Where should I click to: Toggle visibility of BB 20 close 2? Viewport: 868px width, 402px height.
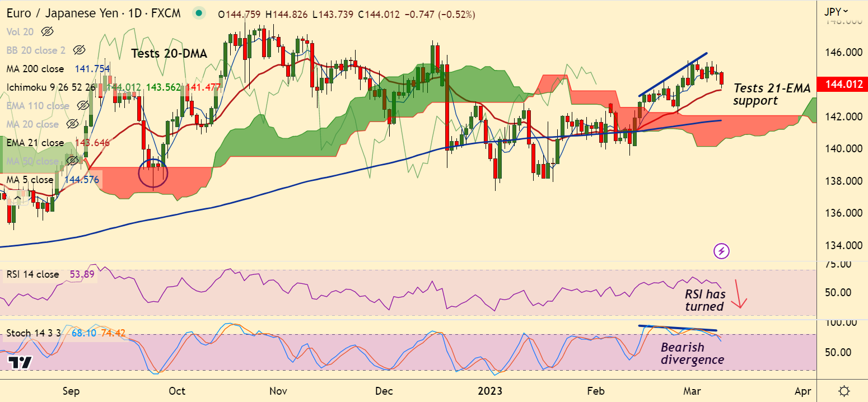tap(78, 50)
